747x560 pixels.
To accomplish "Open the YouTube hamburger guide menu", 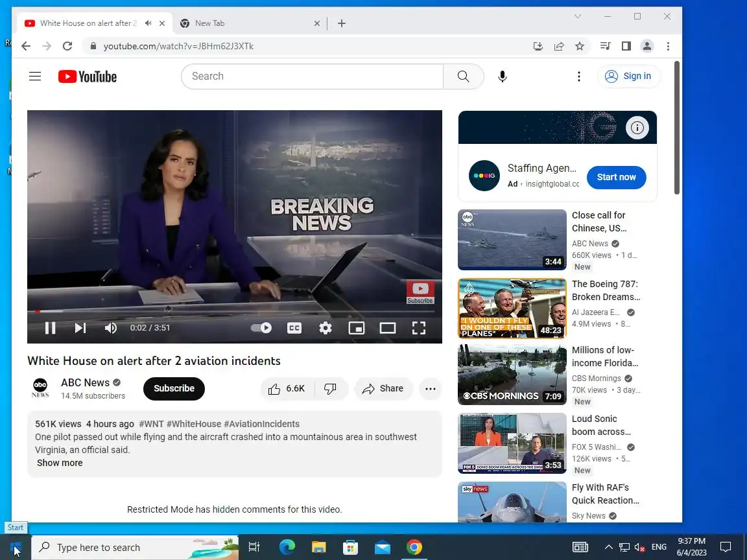I will pos(35,76).
